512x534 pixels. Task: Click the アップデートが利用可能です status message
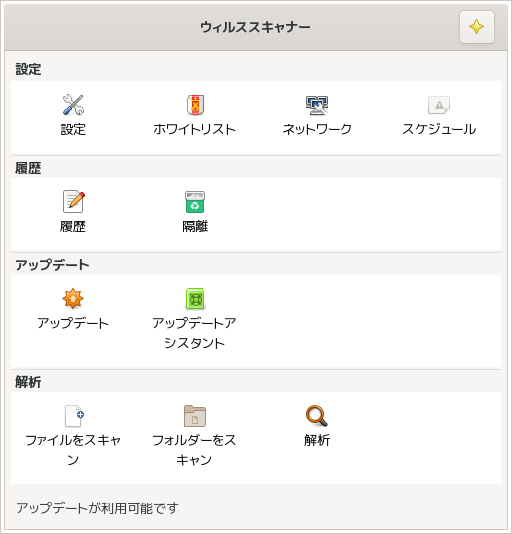point(97,508)
